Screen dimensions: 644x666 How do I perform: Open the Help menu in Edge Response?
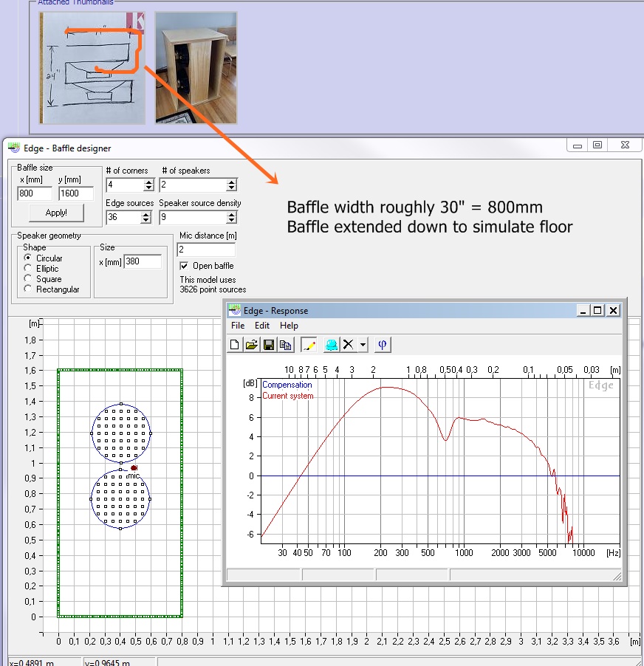click(289, 326)
